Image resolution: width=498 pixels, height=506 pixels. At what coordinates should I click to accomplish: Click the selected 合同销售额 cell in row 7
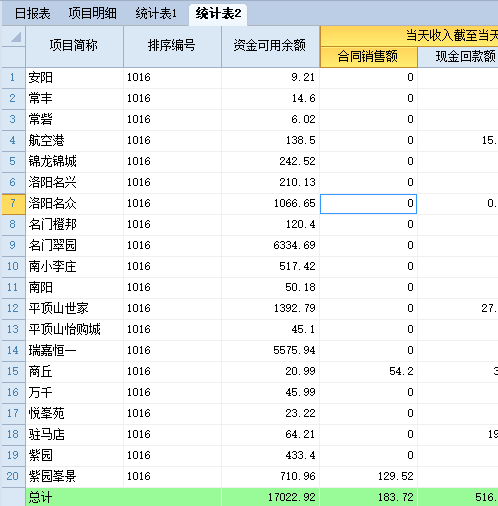pos(369,204)
